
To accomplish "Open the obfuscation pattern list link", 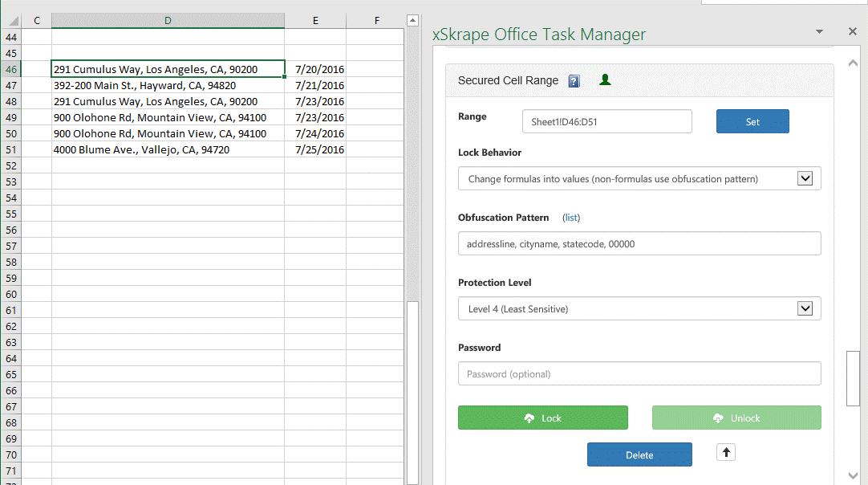I will coord(571,218).
